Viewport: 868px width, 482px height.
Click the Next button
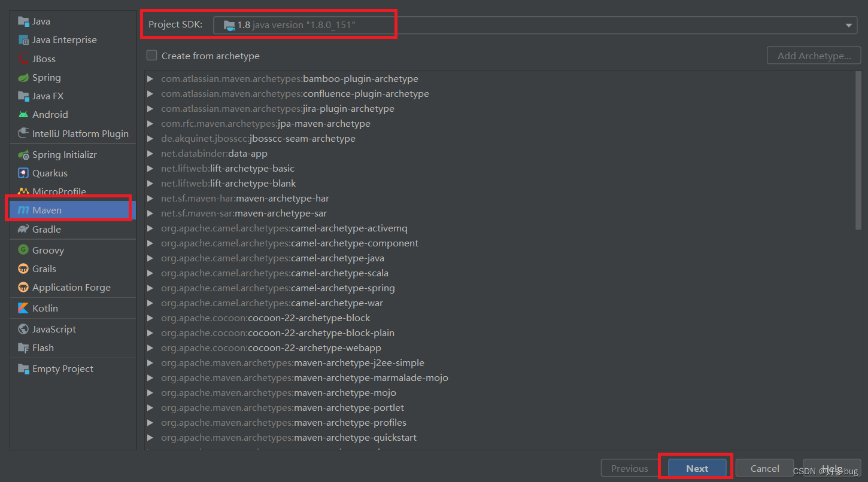(697, 468)
